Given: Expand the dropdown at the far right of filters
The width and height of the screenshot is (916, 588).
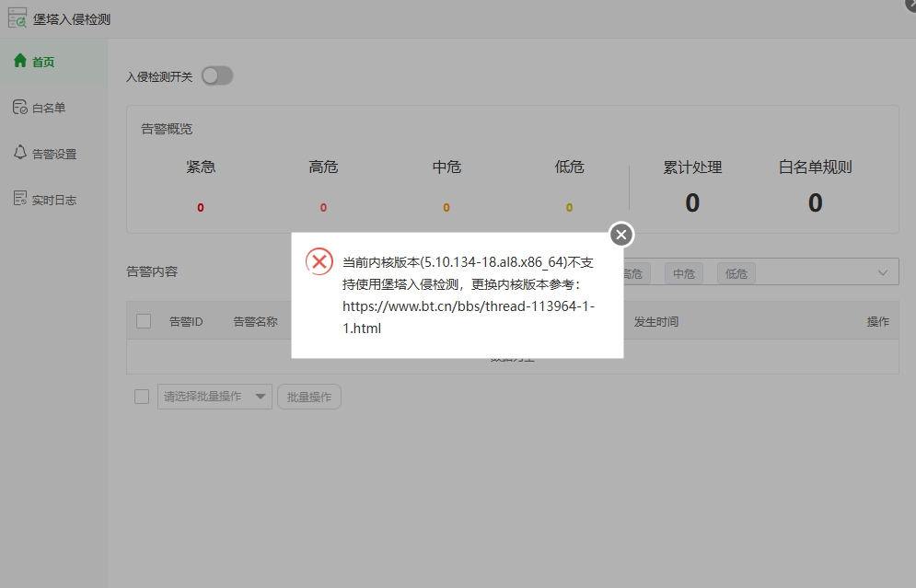Looking at the screenshot, I should (882, 271).
